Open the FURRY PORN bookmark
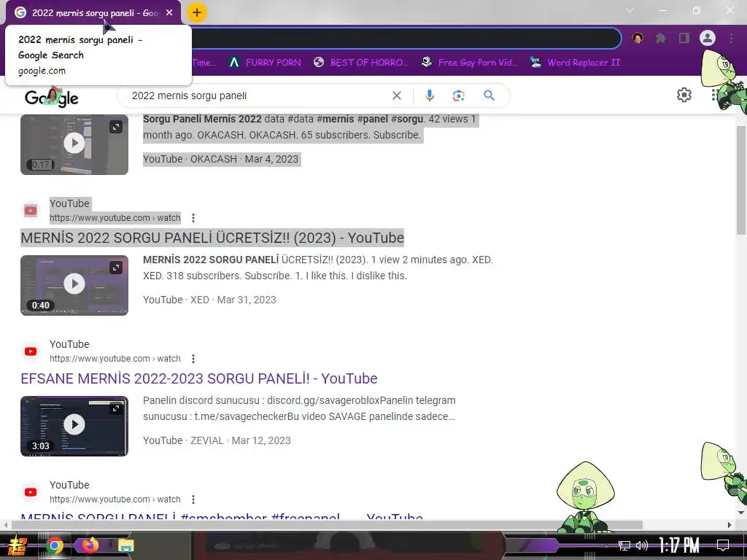The height and width of the screenshot is (560, 747). point(265,63)
